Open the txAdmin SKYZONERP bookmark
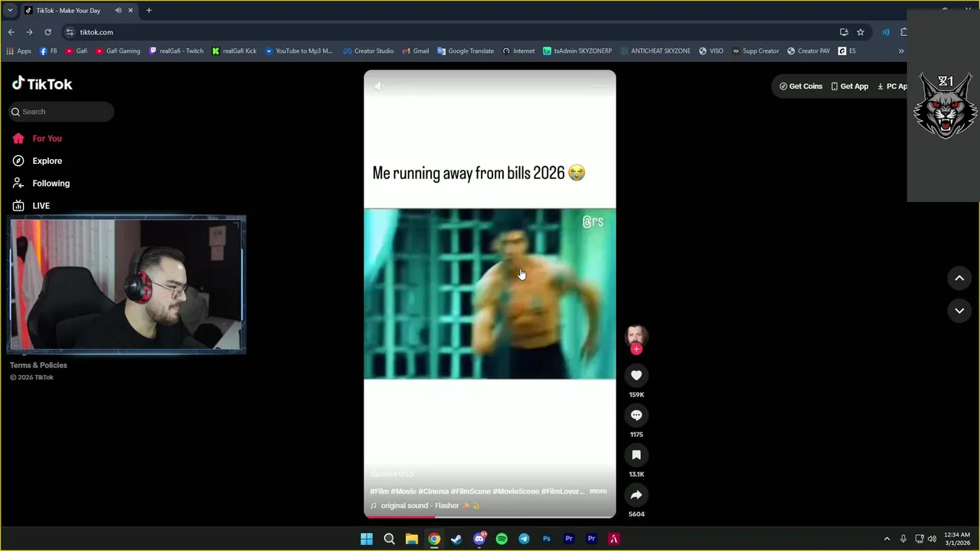 (578, 51)
